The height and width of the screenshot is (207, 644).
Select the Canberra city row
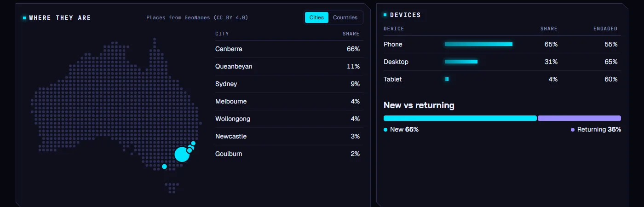[x=289, y=49]
